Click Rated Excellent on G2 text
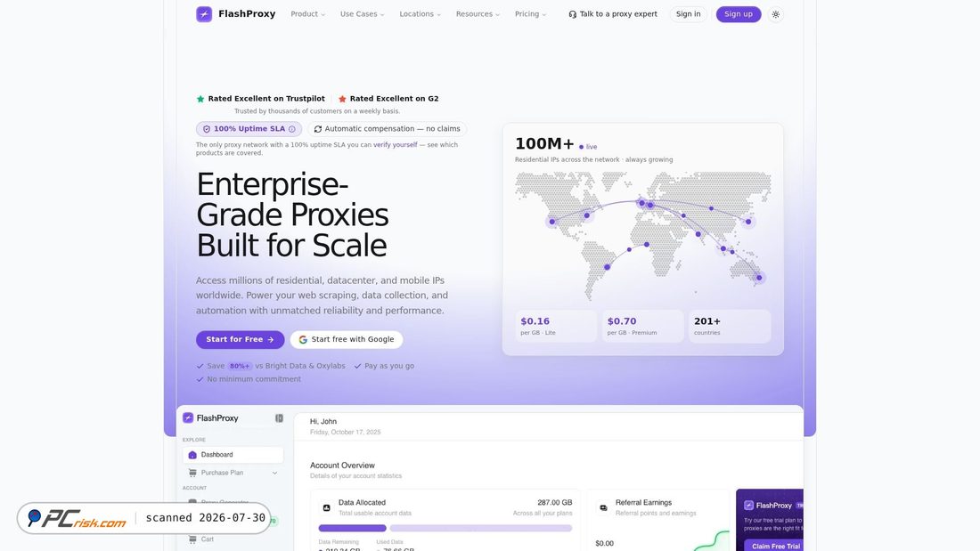This screenshot has height=551, width=980. 394,99
